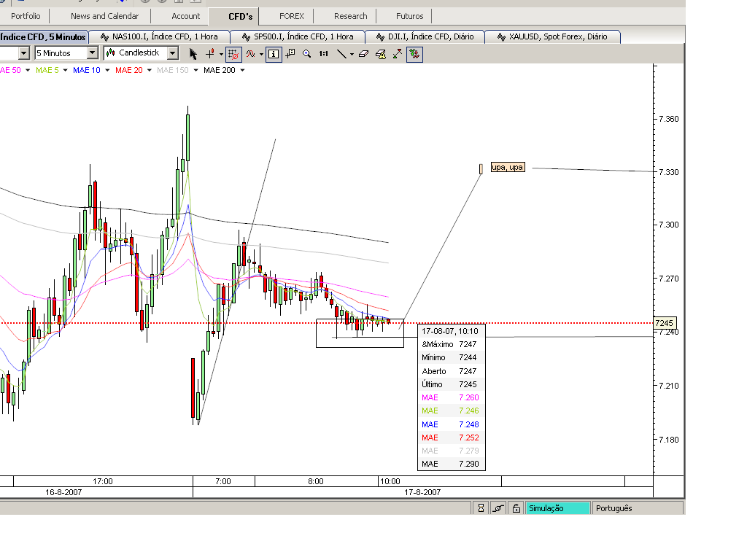Click the padlock status bar icon
The width and height of the screenshot is (747, 560).
point(516,508)
